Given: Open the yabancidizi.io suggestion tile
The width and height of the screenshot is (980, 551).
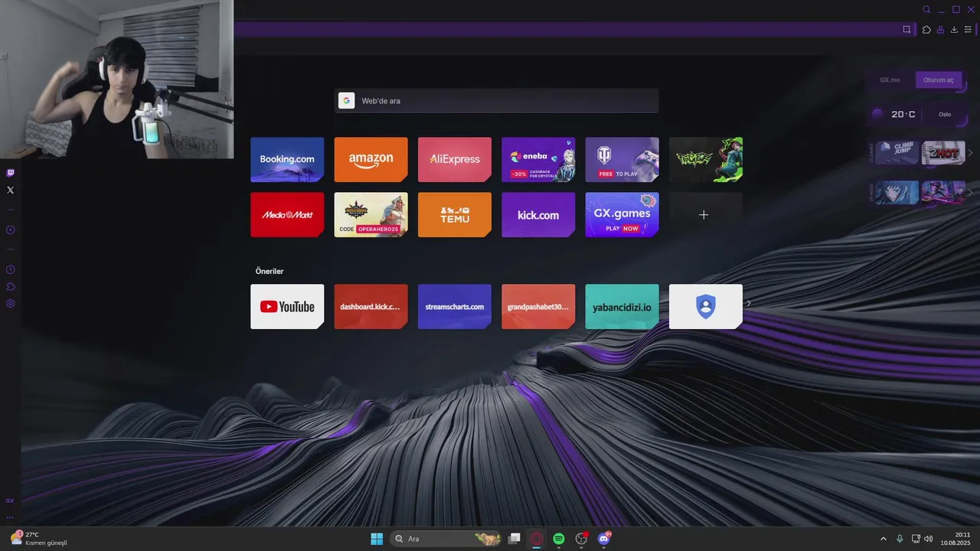Looking at the screenshot, I should [x=622, y=306].
